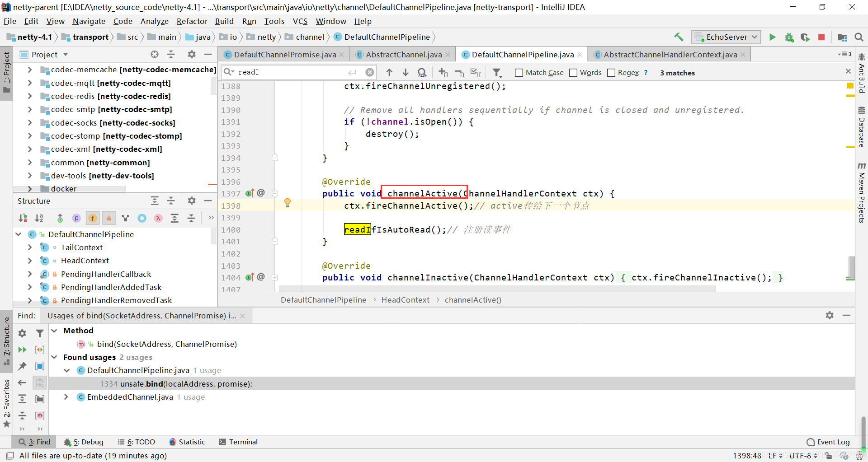This screenshot has width=868, height=462.
Task: Expand EmbeddedChannel.java usage node
Action: [66, 397]
